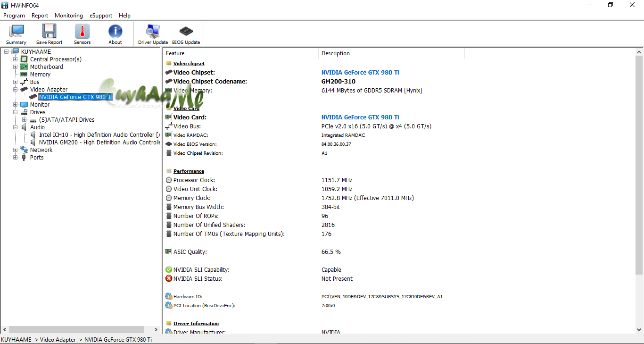The image size is (644, 344).
Task: Click the chip icon beside Number Of ROPs
Action: [x=169, y=216]
